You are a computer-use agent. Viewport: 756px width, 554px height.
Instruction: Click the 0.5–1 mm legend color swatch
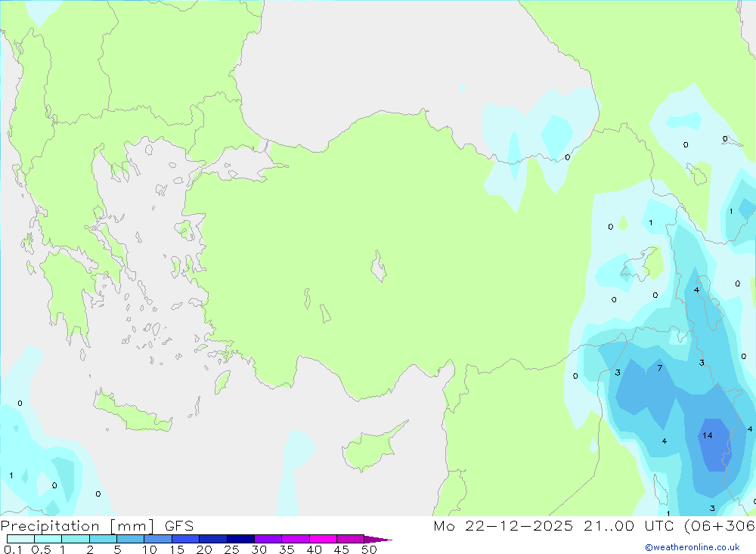48,539
